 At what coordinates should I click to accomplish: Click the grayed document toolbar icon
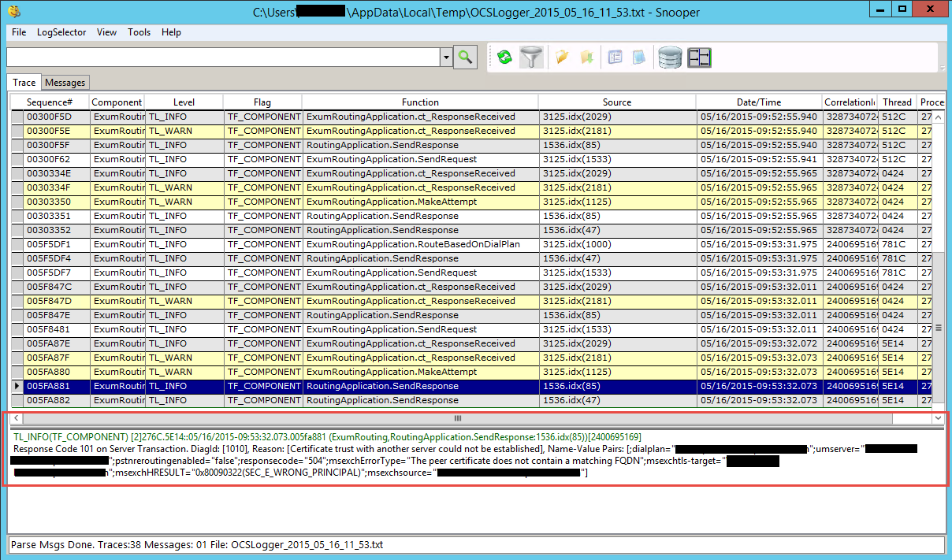coord(639,57)
